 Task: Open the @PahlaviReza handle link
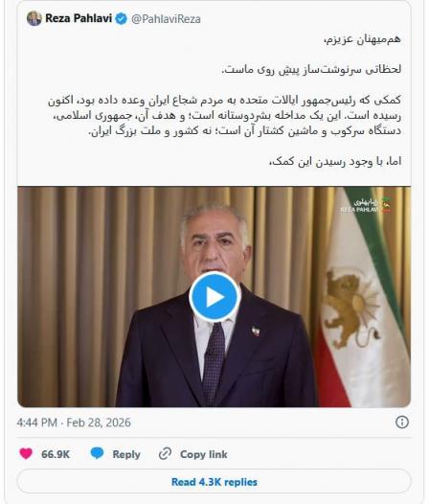[x=166, y=19]
